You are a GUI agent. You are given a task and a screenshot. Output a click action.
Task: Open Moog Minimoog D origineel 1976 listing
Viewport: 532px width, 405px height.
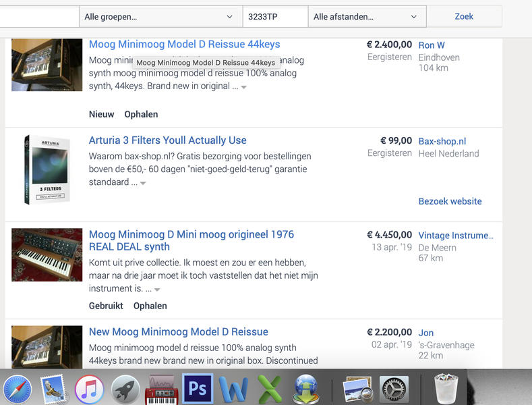[x=191, y=240]
